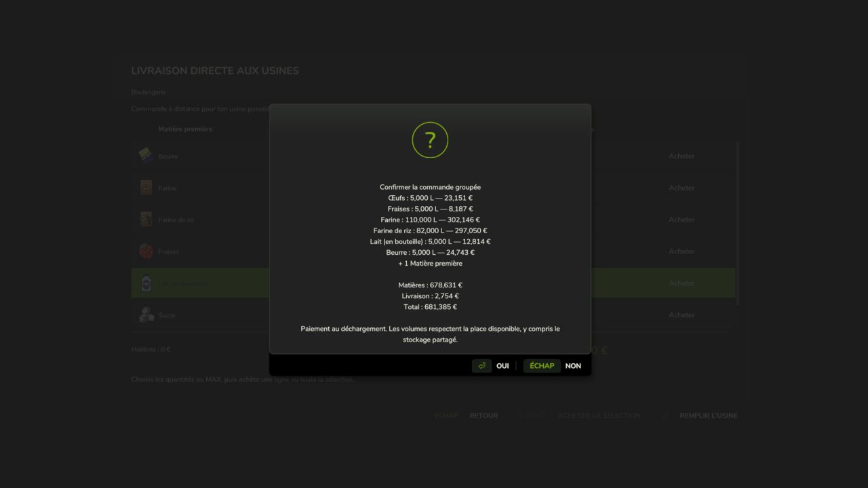
Task: Click 'Matières : 0 €' in background footer
Action: 151,350
